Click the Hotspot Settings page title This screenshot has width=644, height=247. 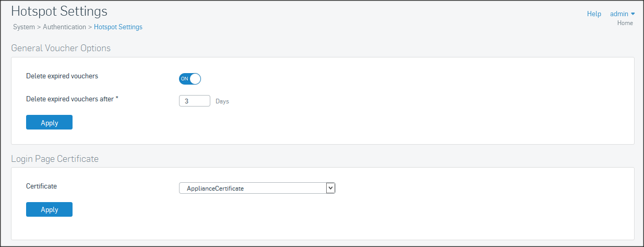pyautogui.click(x=59, y=11)
